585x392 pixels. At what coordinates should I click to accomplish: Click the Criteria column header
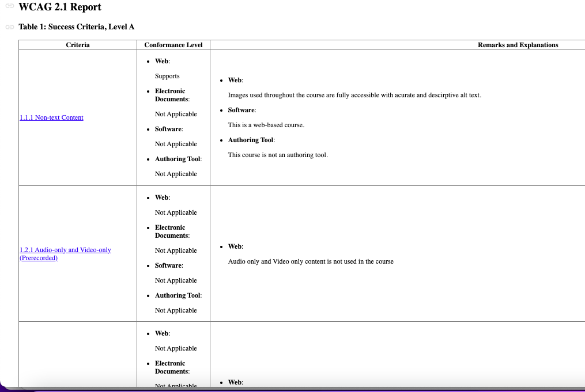click(78, 45)
